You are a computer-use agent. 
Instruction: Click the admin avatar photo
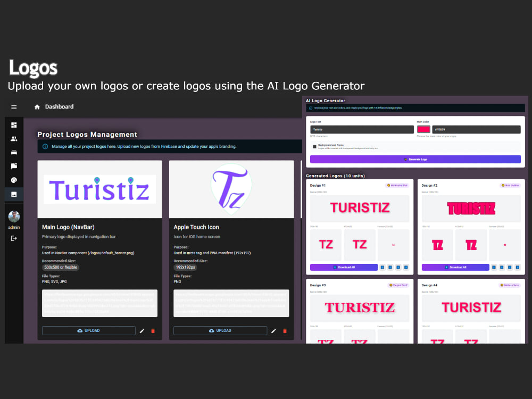14,217
